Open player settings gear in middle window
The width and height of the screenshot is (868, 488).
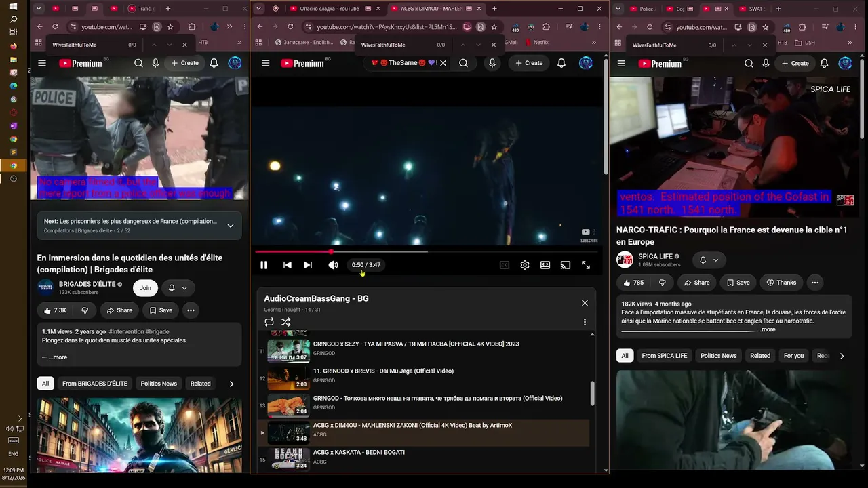click(525, 265)
